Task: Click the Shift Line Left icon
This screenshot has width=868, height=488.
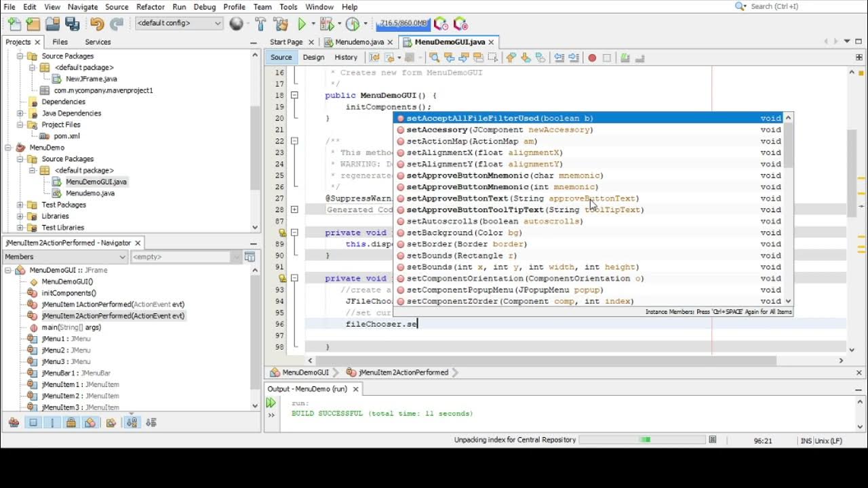Action: coord(559,58)
